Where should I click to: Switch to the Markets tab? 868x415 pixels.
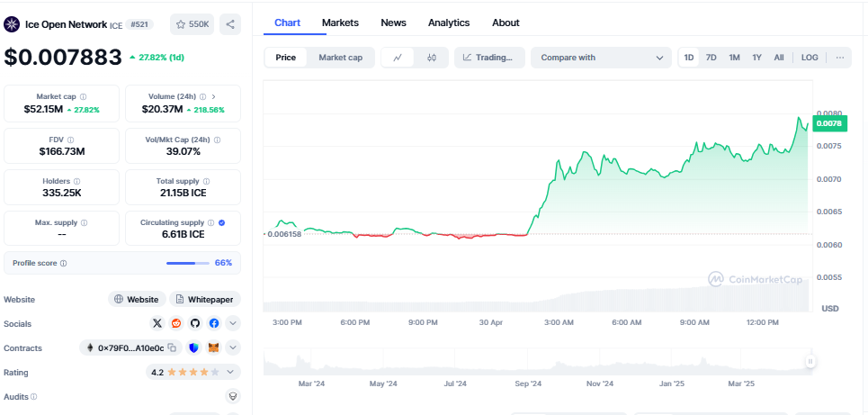point(340,23)
